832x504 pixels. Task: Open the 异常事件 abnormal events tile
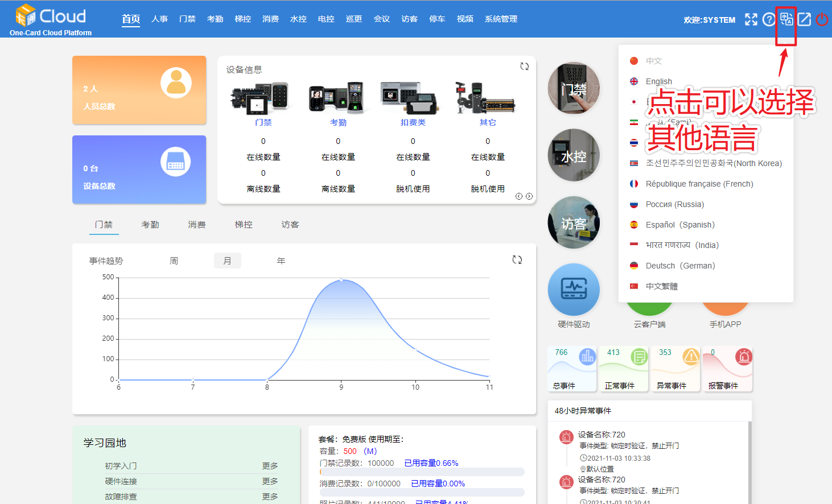[x=676, y=369]
